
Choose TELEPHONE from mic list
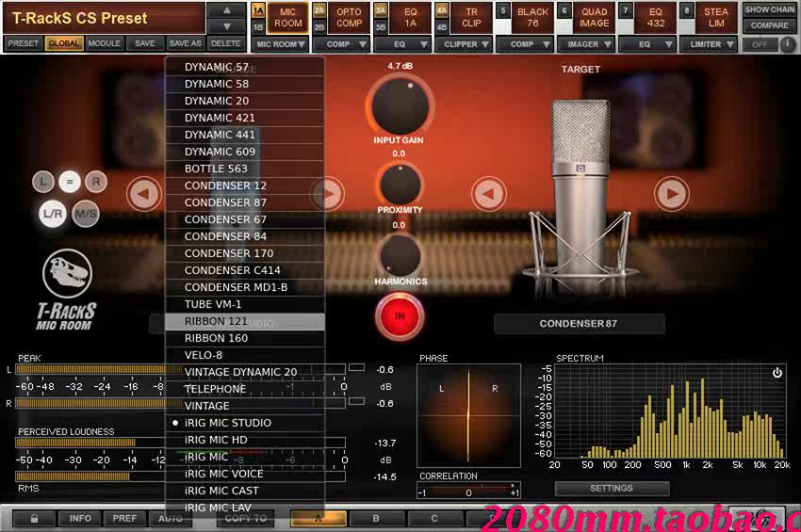point(245,389)
